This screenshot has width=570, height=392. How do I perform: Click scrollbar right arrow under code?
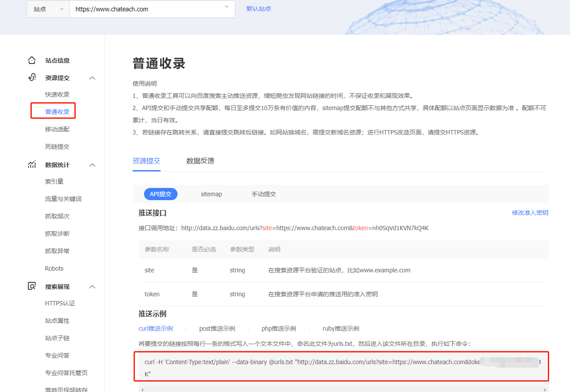(x=545, y=389)
